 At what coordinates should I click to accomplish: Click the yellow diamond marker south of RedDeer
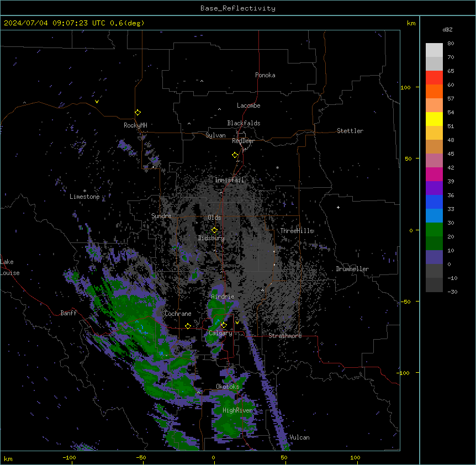click(235, 155)
